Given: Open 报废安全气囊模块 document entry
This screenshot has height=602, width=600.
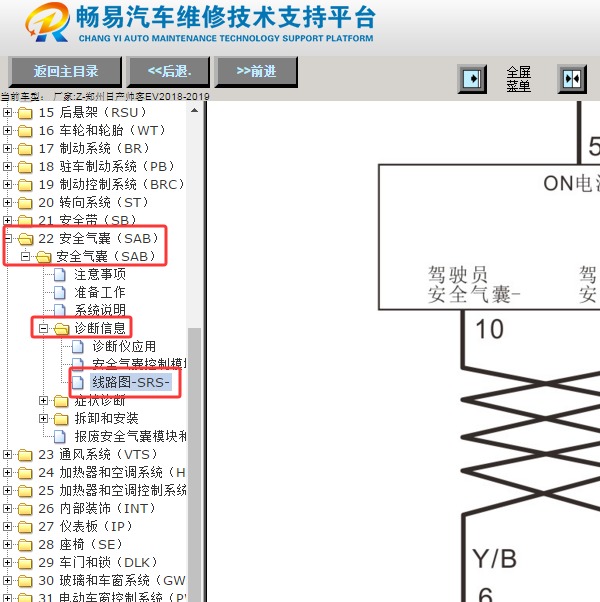Looking at the screenshot, I should 131,437.
